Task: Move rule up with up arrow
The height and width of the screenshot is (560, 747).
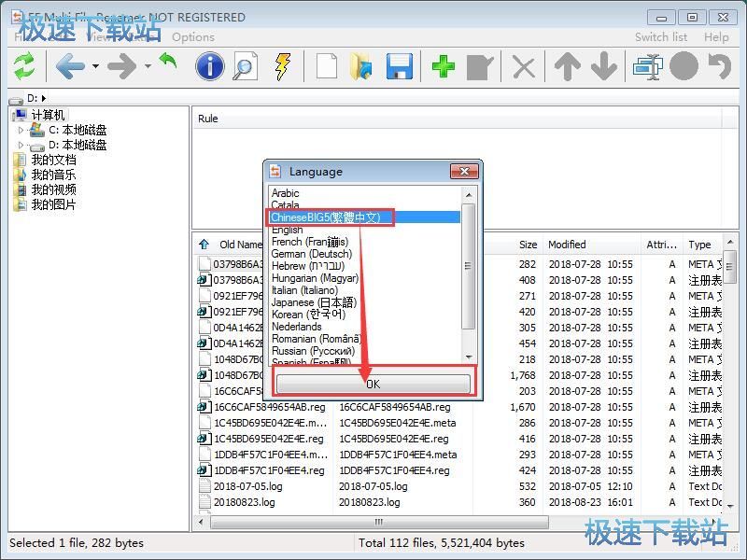Action: pyautogui.click(x=568, y=66)
